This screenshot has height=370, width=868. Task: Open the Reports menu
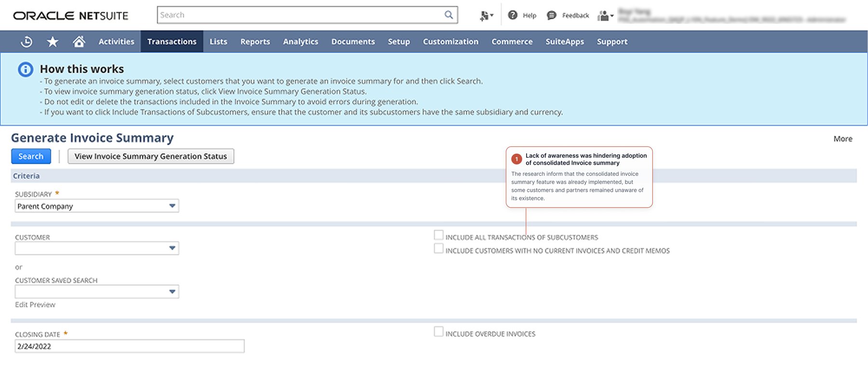click(255, 42)
